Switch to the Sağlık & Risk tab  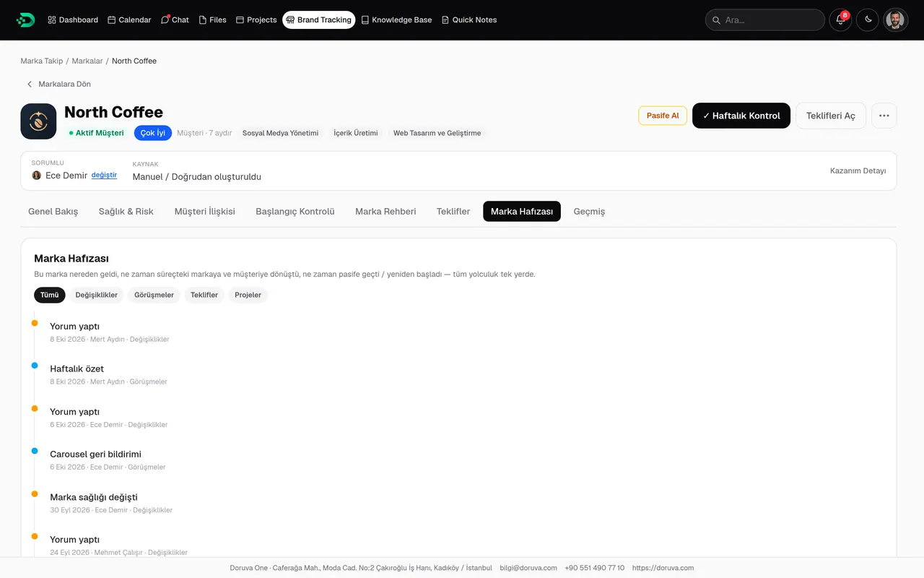(126, 212)
